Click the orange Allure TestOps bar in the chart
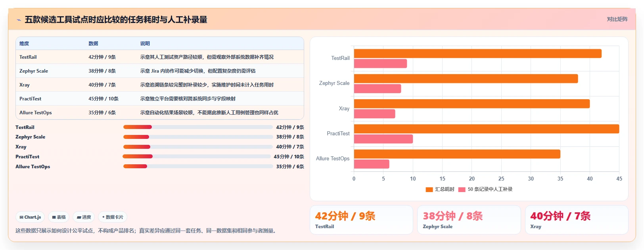The width and height of the screenshot is (644, 250). coord(457,154)
